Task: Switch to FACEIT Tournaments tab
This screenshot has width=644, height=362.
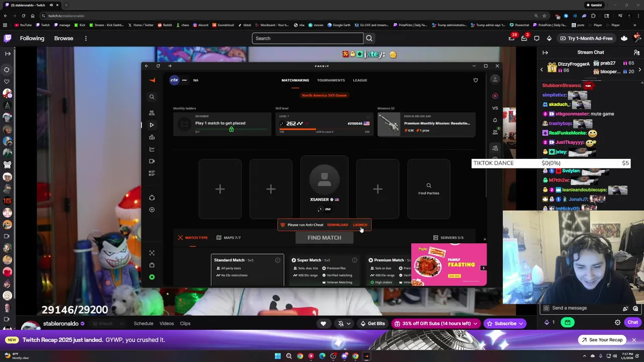Action: [331, 80]
